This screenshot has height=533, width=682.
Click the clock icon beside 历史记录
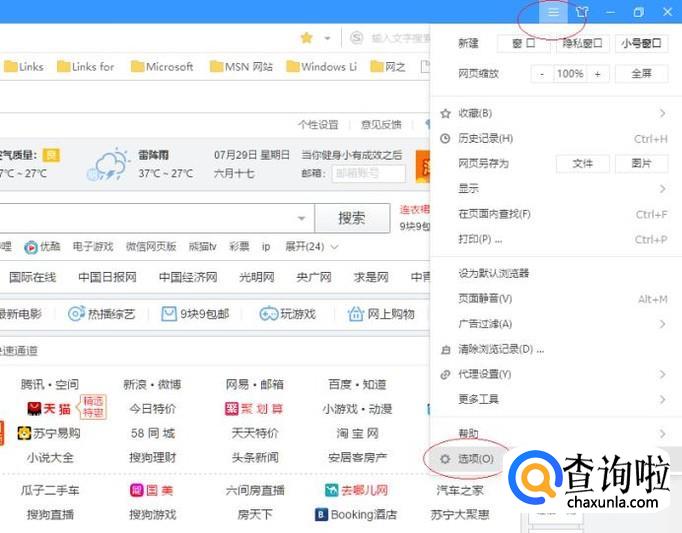pos(445,139)
